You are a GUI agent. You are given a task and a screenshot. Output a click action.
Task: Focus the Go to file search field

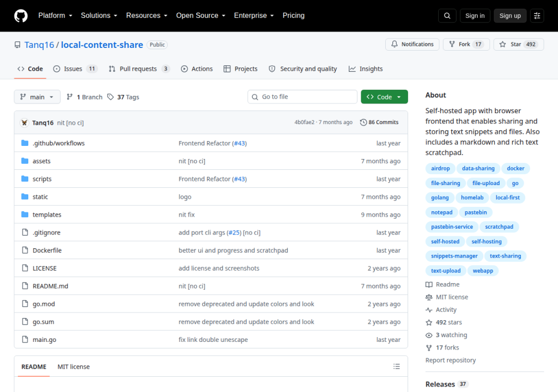click(x=302, y=97)
